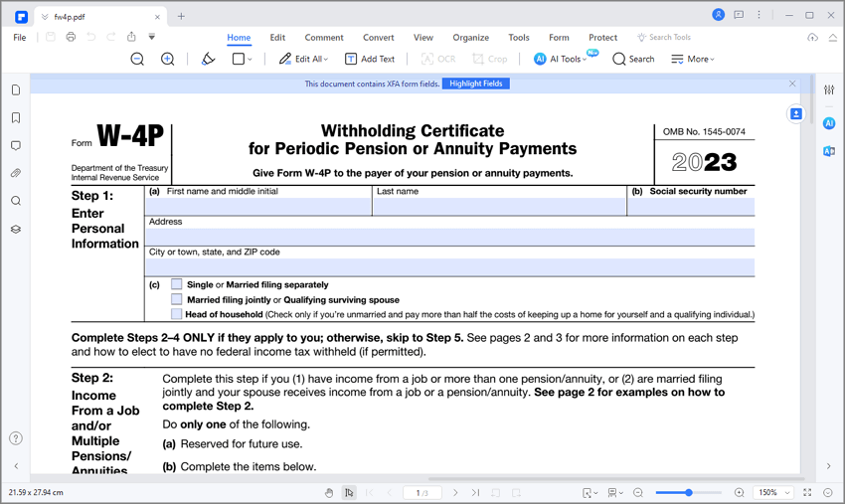The image size is (845, 504).
Task: Open the comments panel in left sidebar
Action: tap(16, 146)
